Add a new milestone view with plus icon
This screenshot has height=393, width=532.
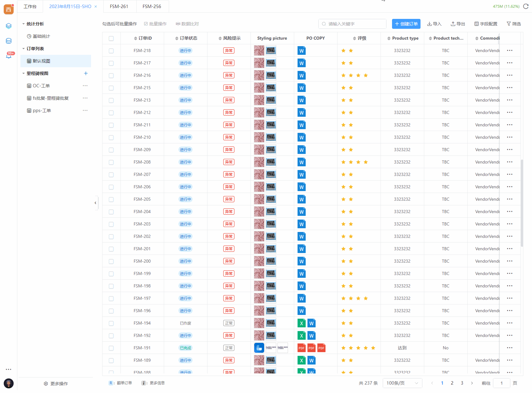tap(86, 73)
